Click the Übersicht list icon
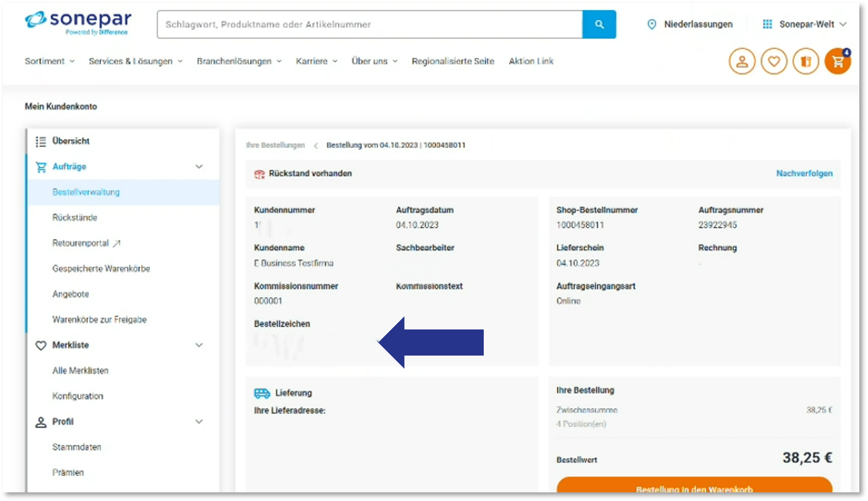The image size is (868, 501). point(41,141)
